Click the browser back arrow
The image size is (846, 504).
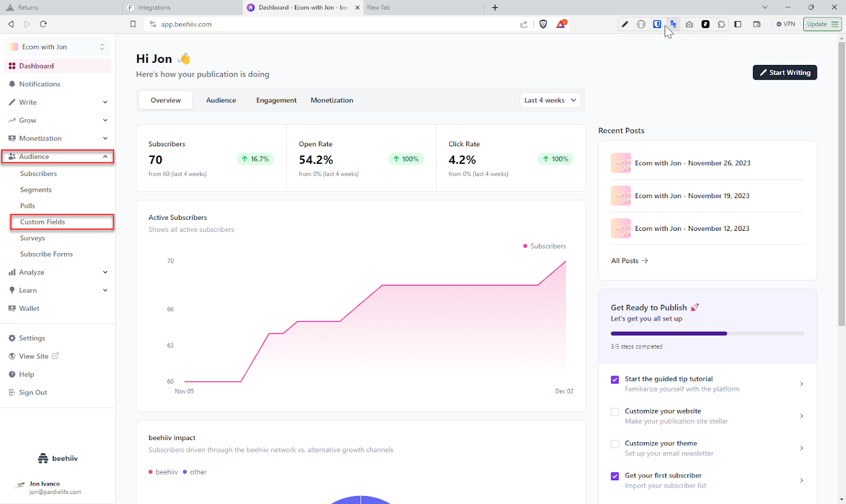[11, 24]
